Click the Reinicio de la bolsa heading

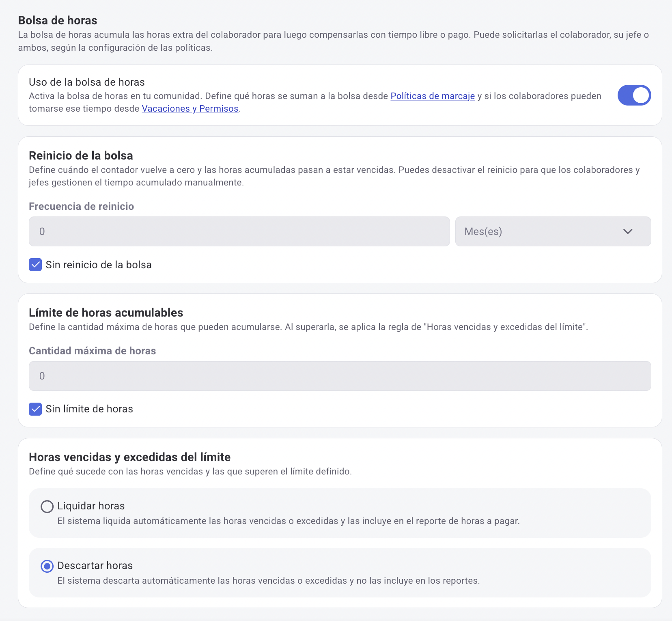point(81,155)
